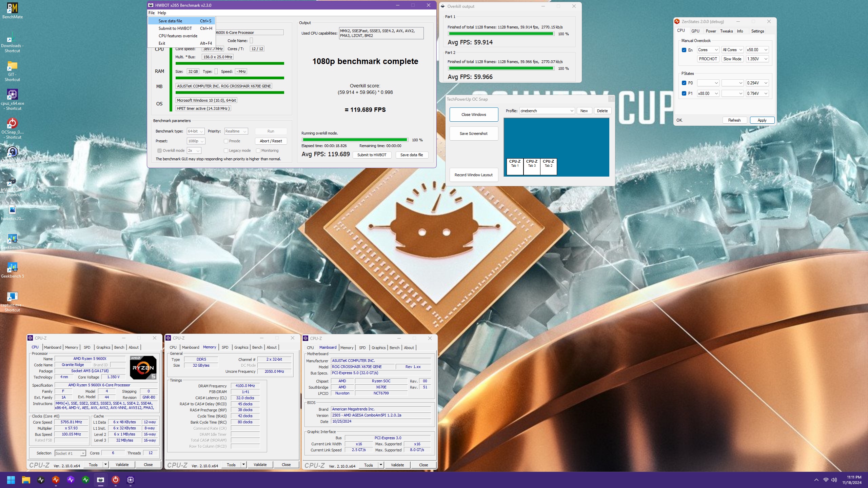
Task: Show hidden system tray icons
Action: tap(816, 480)
